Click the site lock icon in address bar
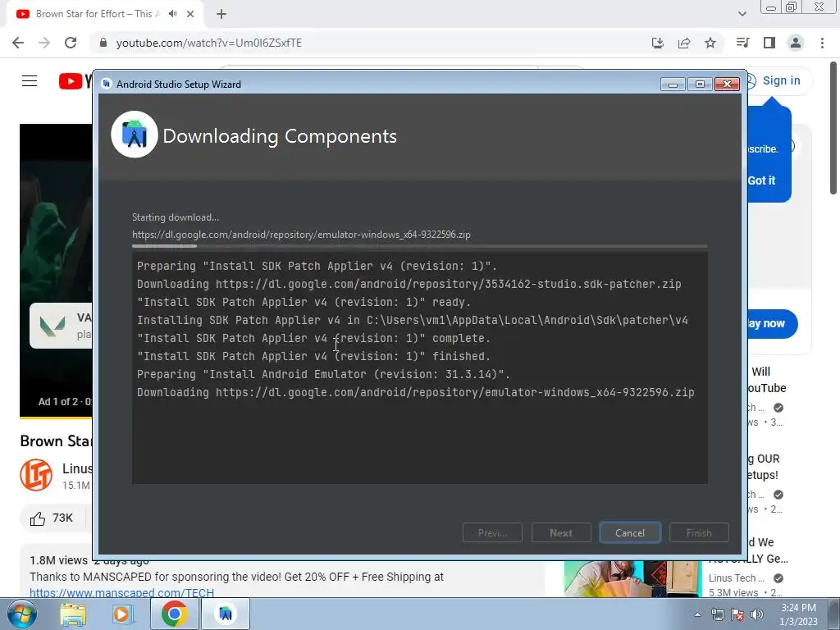 pyautogui.click(x=103, y=43)
